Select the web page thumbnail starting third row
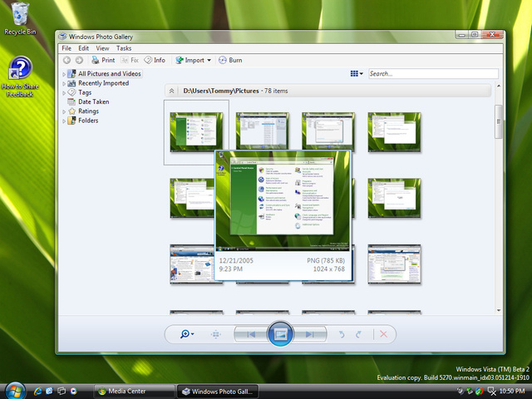The width and height of the screenshot is (532, 399). 192,264
